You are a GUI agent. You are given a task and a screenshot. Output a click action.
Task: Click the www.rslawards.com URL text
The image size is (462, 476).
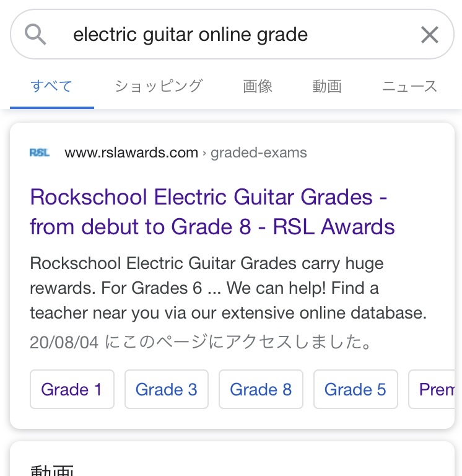131,152
